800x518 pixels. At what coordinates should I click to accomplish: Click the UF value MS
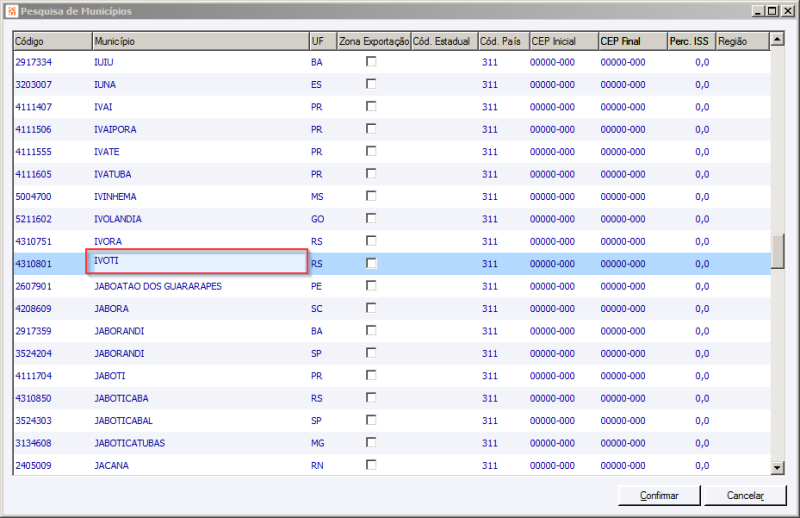point(317,196)
